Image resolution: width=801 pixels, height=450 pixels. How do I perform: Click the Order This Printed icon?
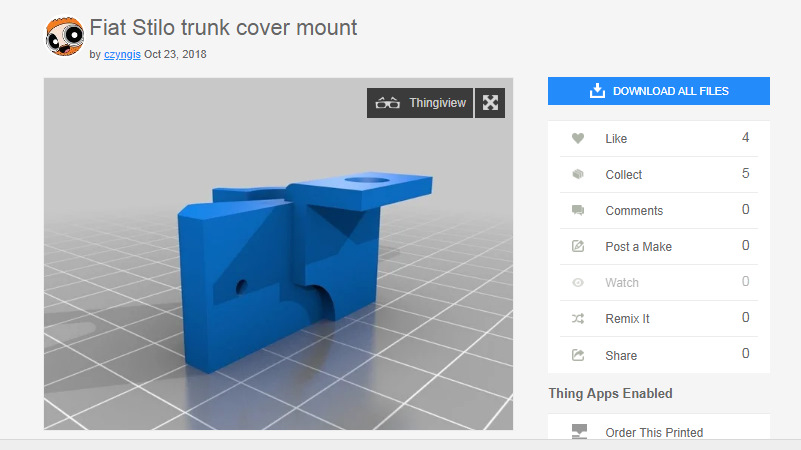[579, 432]
